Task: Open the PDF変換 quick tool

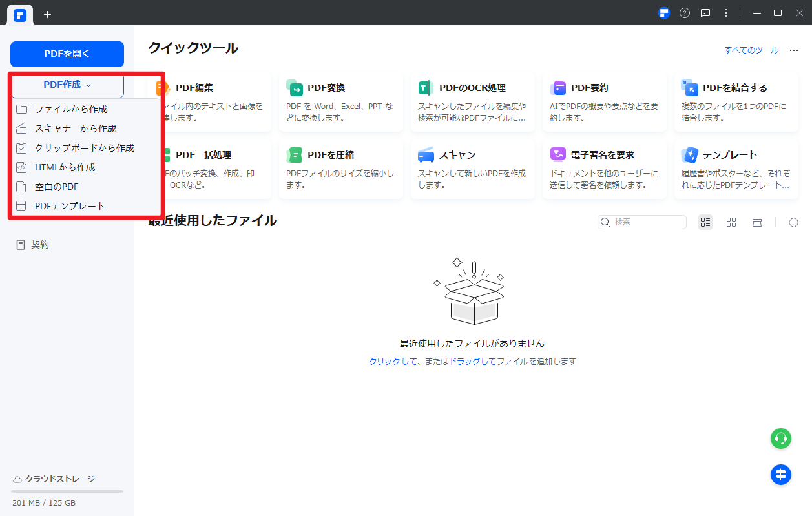Action: point(341,102)
